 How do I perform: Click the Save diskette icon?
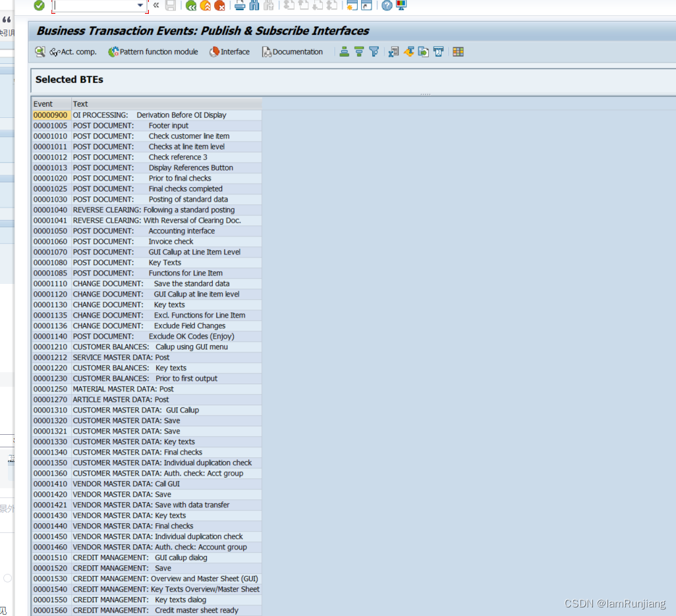(x=171, y=5)
